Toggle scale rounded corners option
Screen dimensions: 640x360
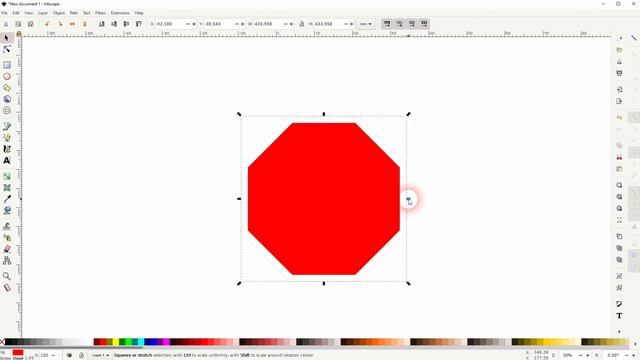[x=399, y=24]
